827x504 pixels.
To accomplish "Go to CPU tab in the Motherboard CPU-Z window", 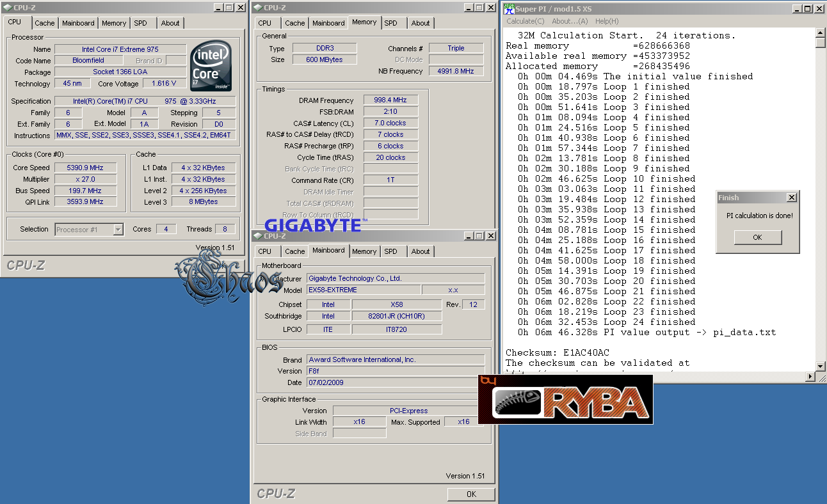I will point(265,251).
